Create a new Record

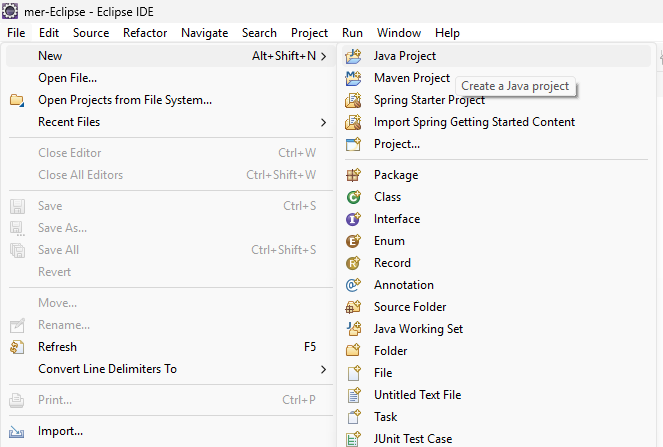[496, 263]
